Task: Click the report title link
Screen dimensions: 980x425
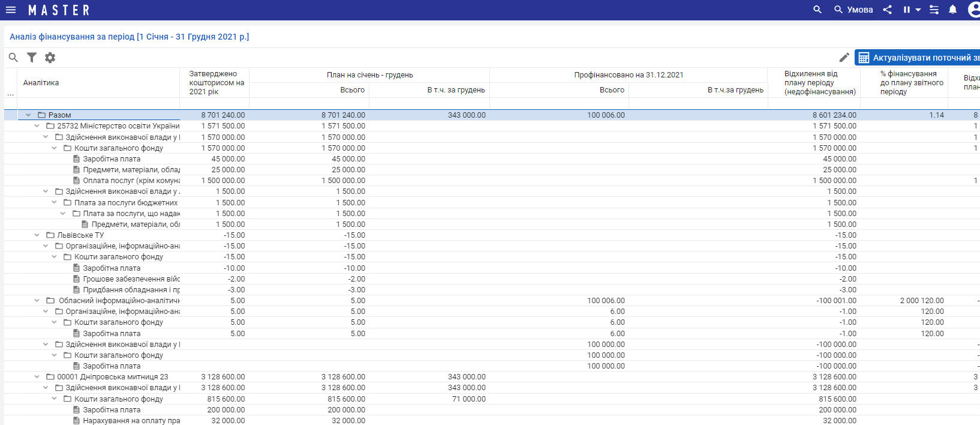Action: pos(129,37)
